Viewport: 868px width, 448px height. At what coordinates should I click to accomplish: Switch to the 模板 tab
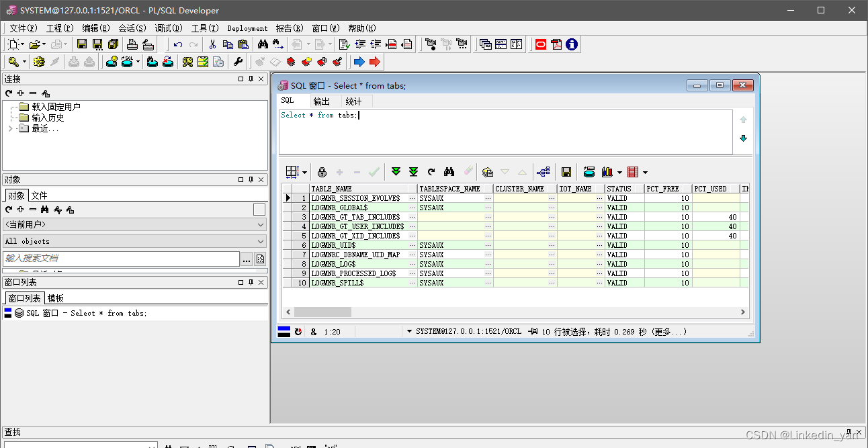coord(56,298)
